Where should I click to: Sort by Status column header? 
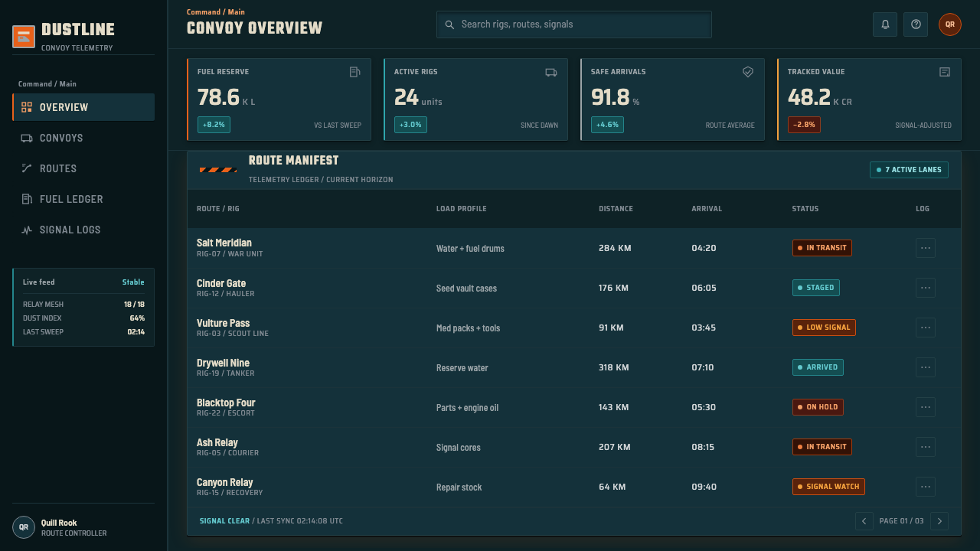coord(805,209)
